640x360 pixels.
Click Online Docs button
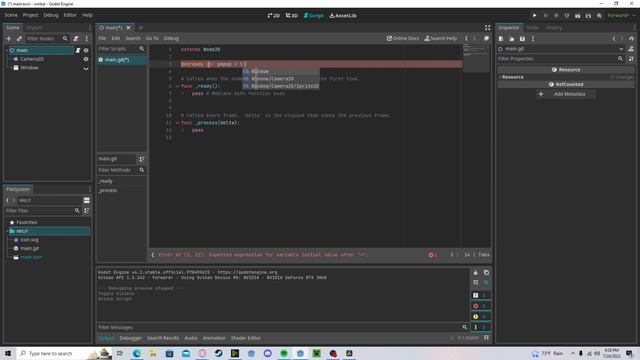point(403,38)
